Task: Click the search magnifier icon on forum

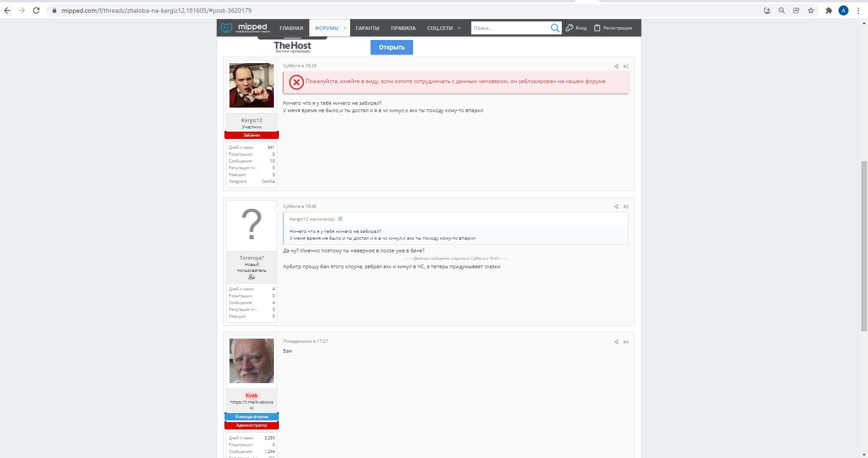Action: [555, 28]
